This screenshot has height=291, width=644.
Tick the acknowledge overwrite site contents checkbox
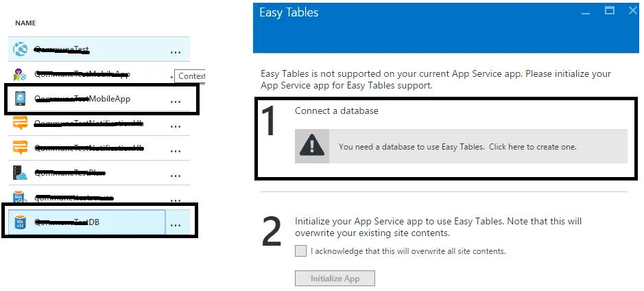300,251
